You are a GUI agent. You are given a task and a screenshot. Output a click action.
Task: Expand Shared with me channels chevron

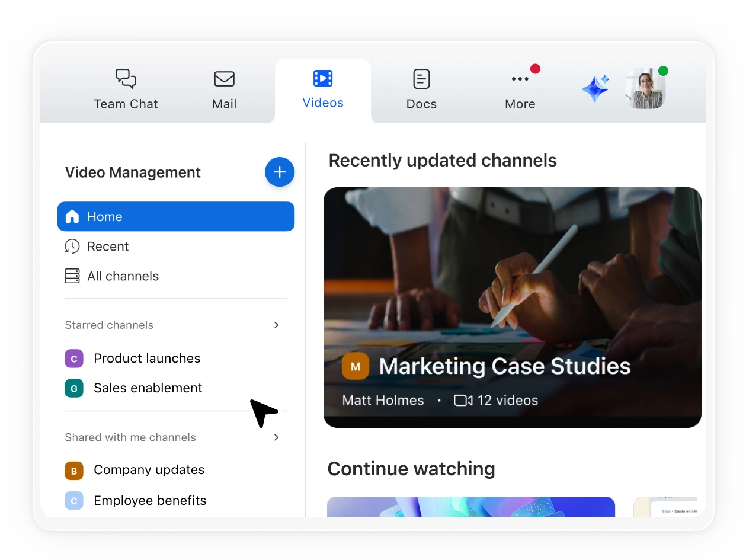pos(276,437)
